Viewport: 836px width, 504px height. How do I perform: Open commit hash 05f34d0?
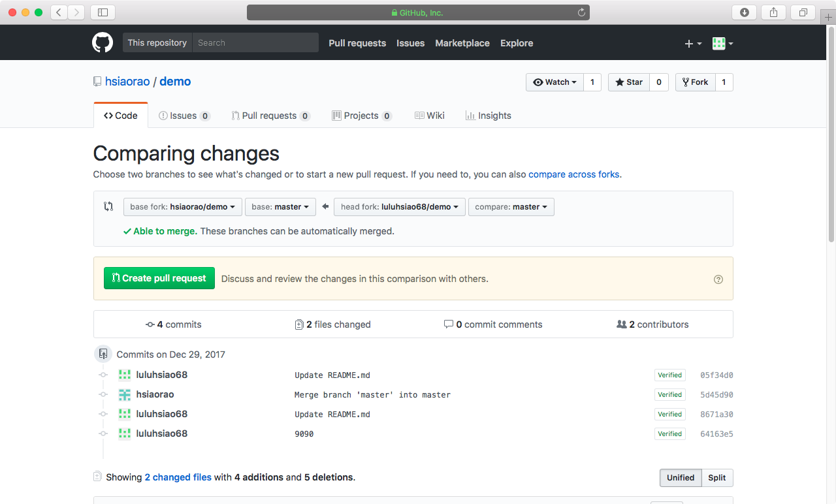[x=716, y=375]
